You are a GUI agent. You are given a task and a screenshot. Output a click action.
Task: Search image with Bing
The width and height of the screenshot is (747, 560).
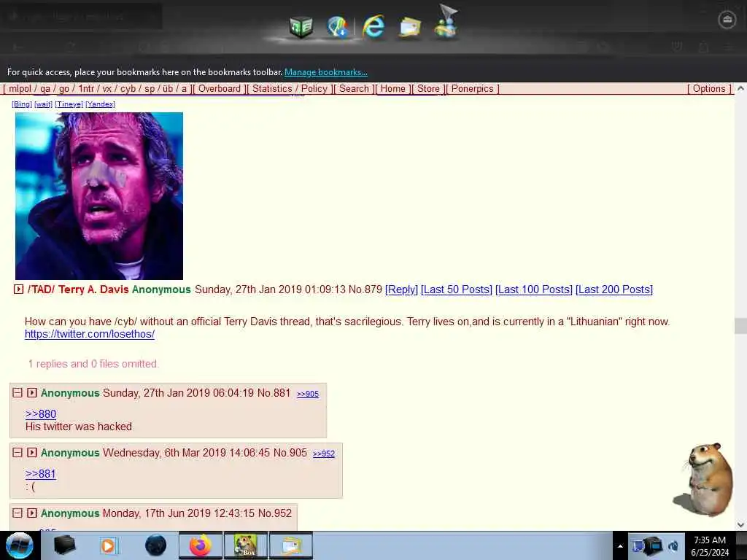[x=22, y=104]
